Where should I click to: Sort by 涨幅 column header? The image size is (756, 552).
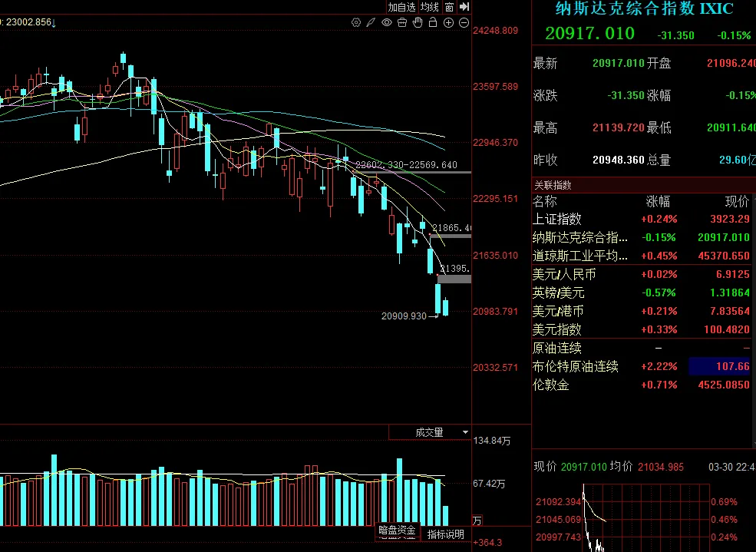(658, 201)
